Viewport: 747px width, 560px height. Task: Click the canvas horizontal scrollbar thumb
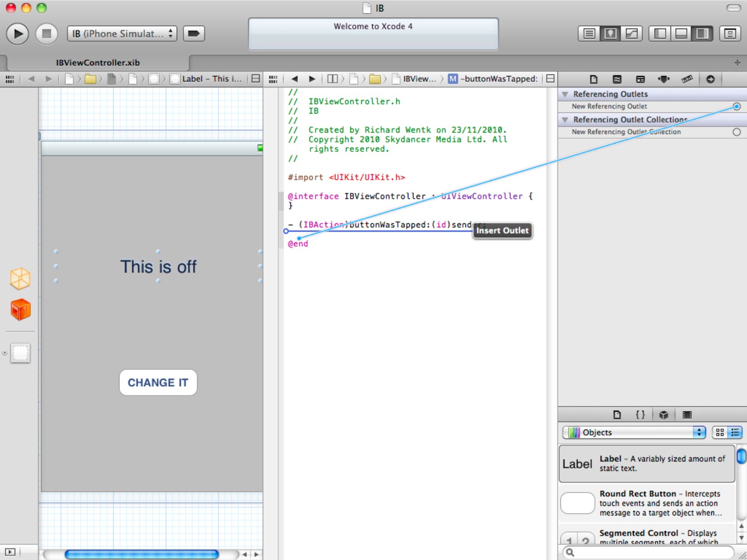(x=142, y=554)
